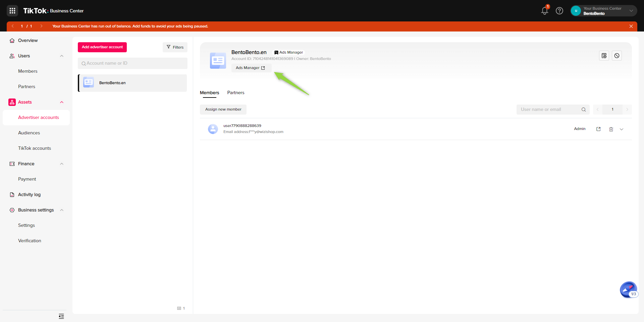Open the notifications bell

(545, 11)
